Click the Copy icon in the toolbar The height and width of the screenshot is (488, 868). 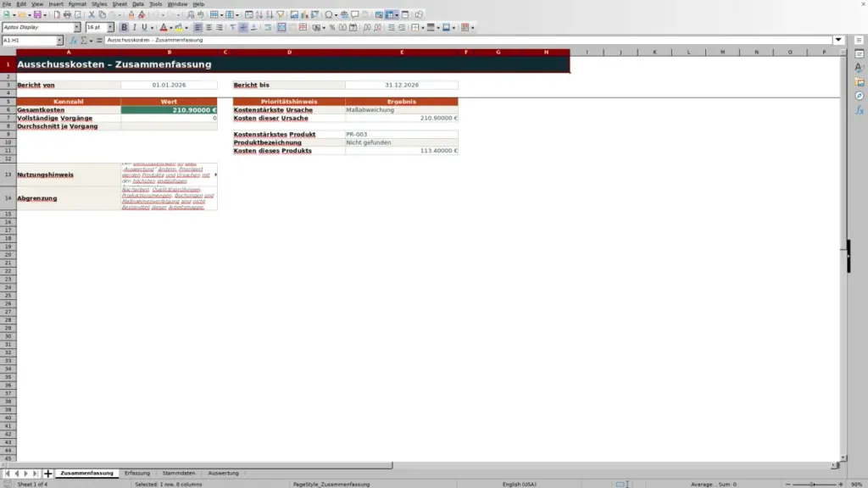[x=102, y=15]
